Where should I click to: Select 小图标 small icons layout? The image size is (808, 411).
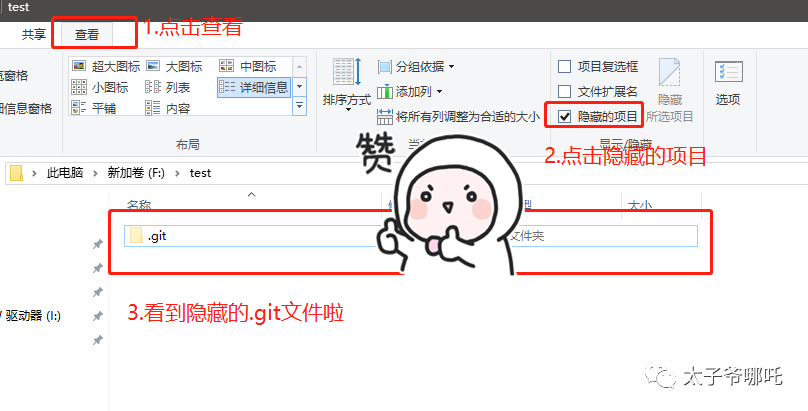coord(100,88)
